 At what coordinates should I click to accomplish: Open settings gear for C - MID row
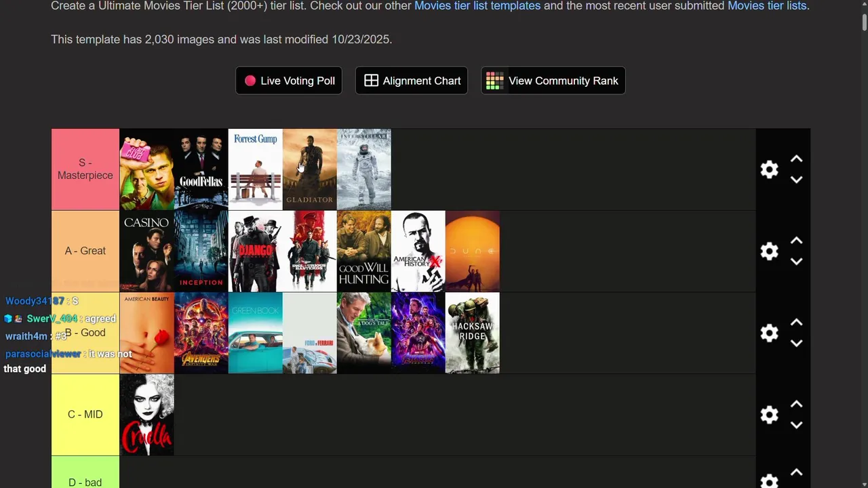(769, 415)
